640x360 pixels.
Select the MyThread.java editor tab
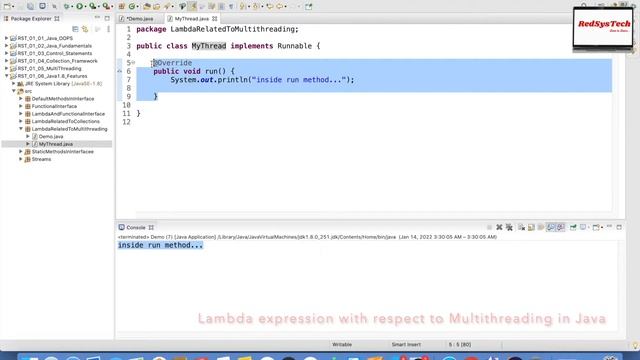(x=191, y=19)
